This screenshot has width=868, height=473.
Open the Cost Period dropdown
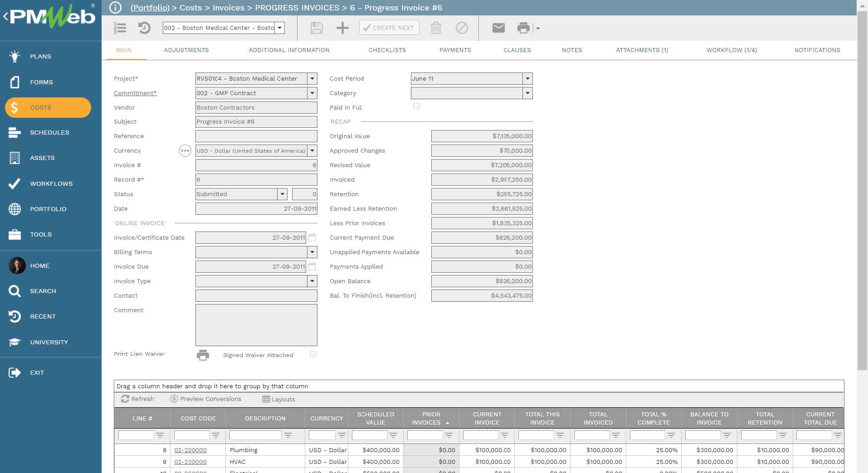click(527, 78)
